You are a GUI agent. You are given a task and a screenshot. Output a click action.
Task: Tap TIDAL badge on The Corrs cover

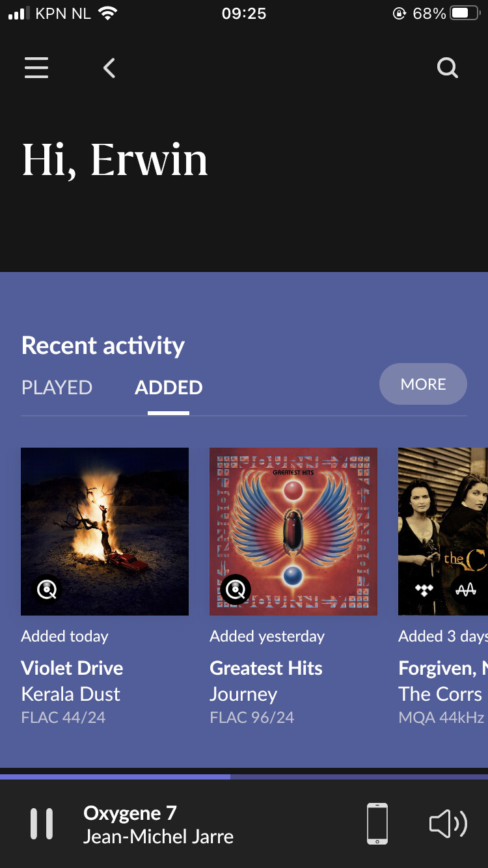[424, 590]
